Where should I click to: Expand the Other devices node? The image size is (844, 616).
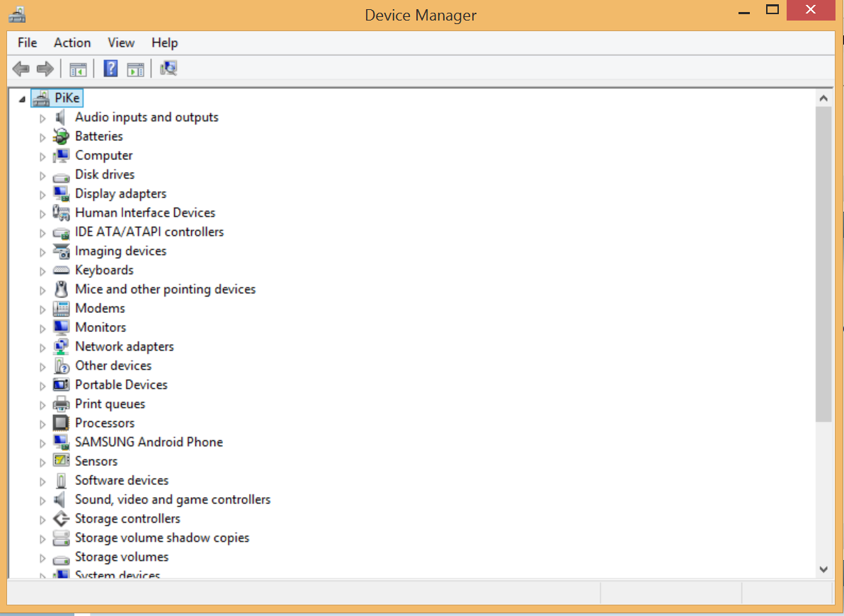click(42, 367)
